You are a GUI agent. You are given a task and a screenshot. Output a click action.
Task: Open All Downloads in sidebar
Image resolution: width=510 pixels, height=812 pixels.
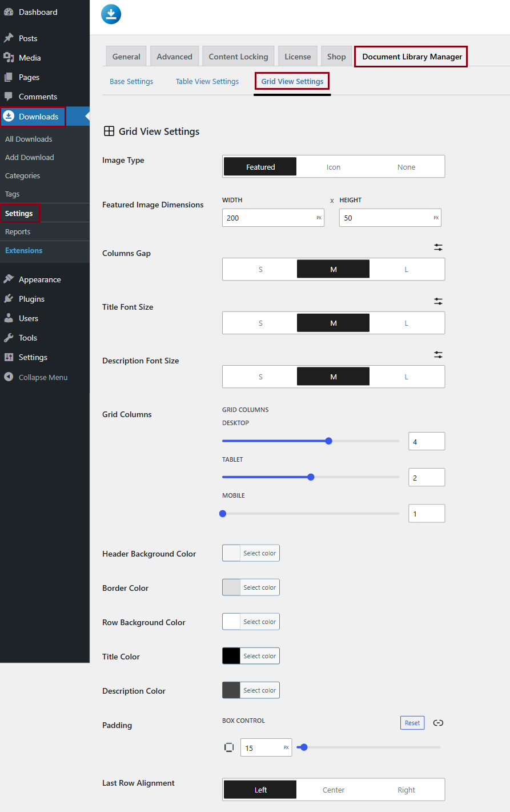click(29, 139)
